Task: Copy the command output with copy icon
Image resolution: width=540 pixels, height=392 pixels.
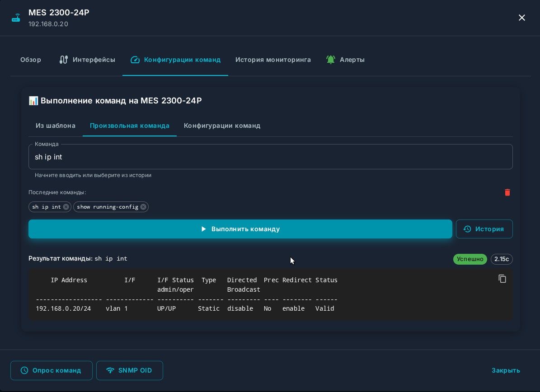Action: [x=502, y=279]
